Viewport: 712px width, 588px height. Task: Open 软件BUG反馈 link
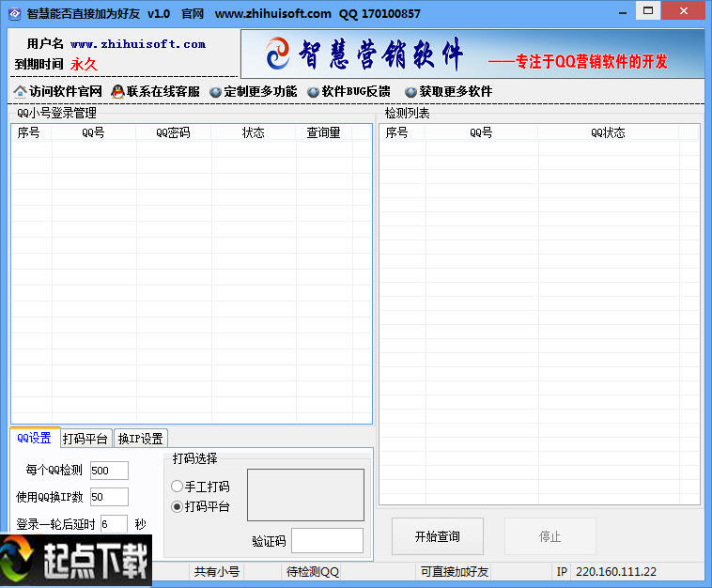pyautogui.click(x=356, y=92)
